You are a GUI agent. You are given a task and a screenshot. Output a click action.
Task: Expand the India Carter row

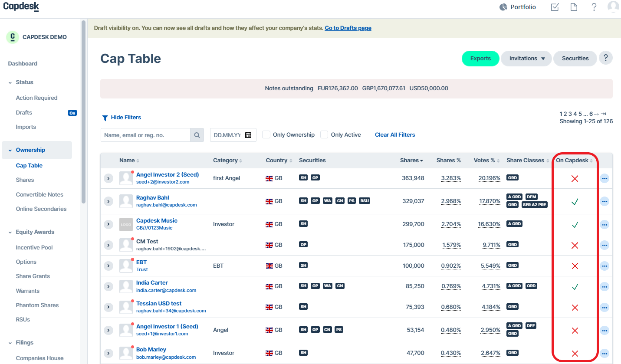108,286
